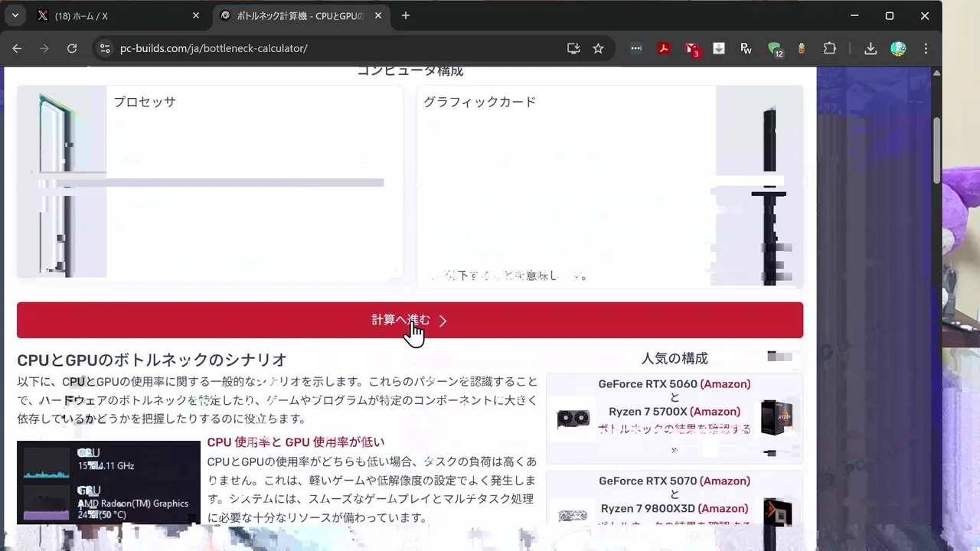980x551 pixels.
Task: Open the PW extension icon
Action: tap(746, 48)
